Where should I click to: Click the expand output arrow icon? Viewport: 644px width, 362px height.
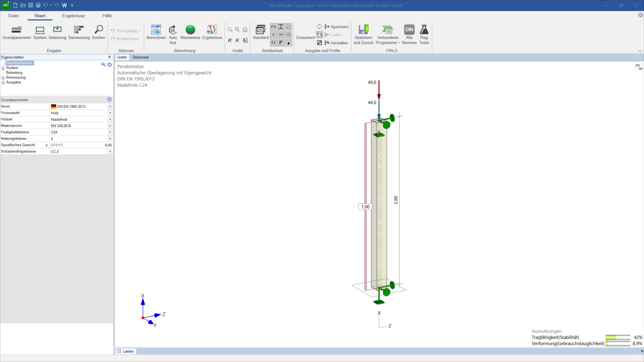tap(319, 43)
